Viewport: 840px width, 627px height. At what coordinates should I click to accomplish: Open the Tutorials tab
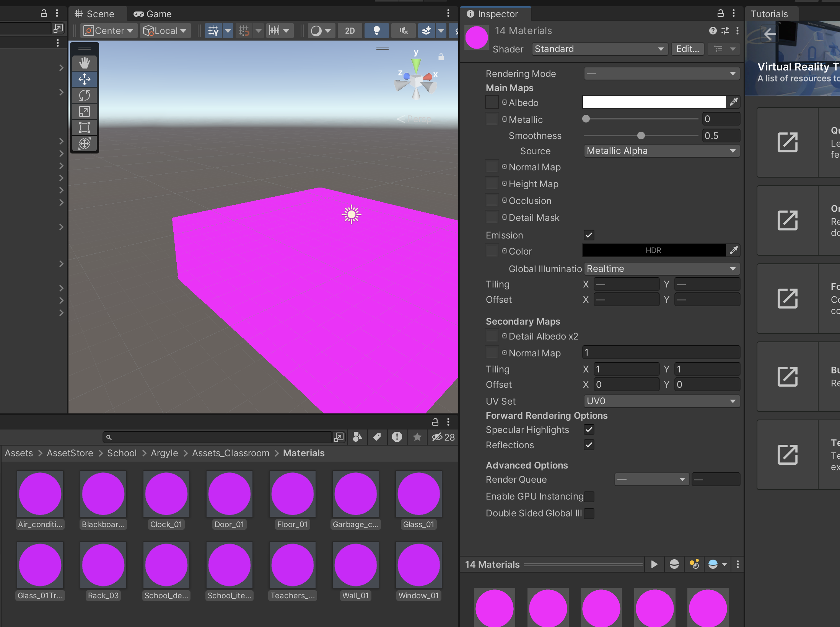pyautogui.click(x=769, y=14)
